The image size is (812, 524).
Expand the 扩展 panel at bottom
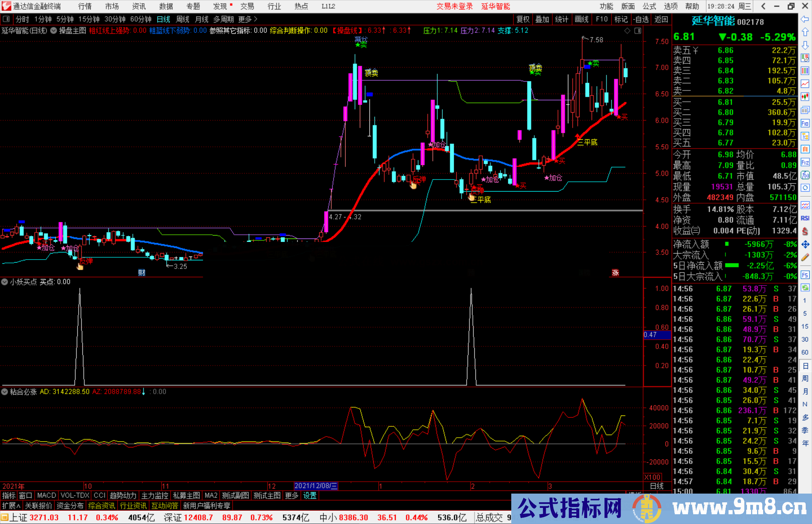coord(11,506)
